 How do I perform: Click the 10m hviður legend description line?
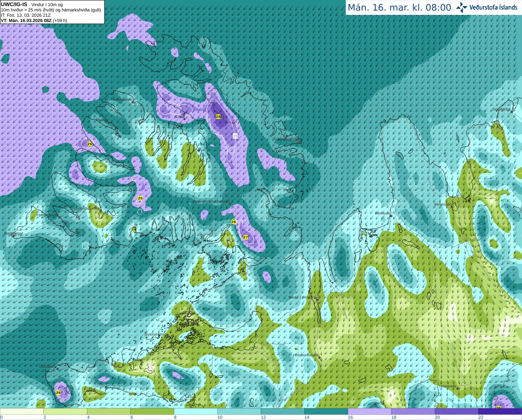[51, 10]
